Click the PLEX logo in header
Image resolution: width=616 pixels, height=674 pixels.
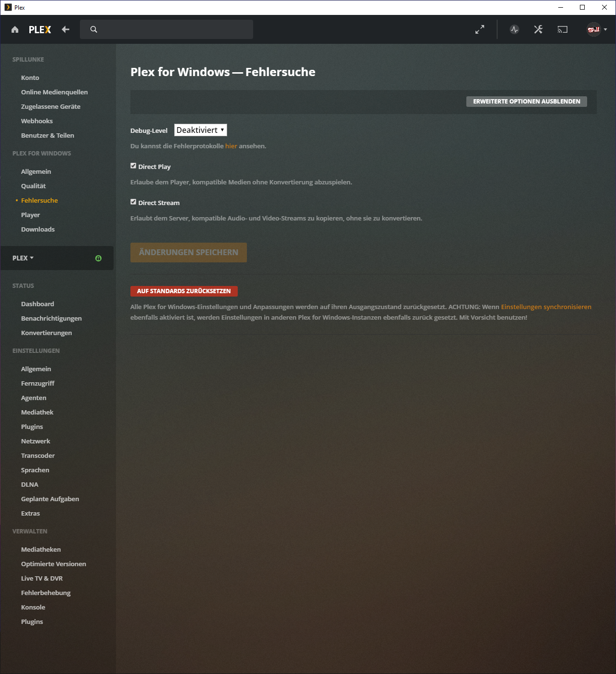[40, 29]
